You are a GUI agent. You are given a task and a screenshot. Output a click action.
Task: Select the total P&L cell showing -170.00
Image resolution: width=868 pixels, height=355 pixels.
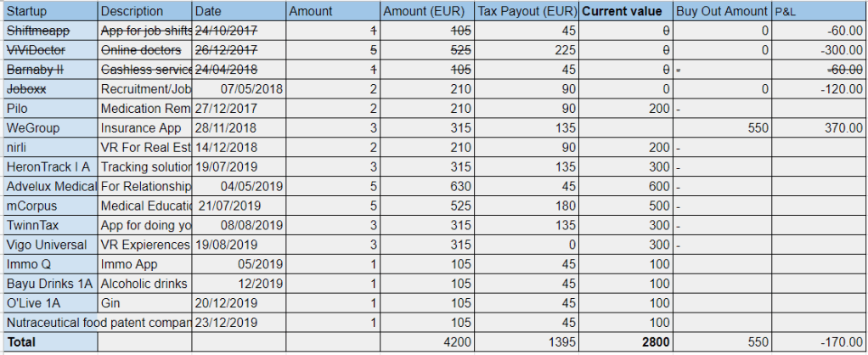pyautogui.click(x=818, y=342)
